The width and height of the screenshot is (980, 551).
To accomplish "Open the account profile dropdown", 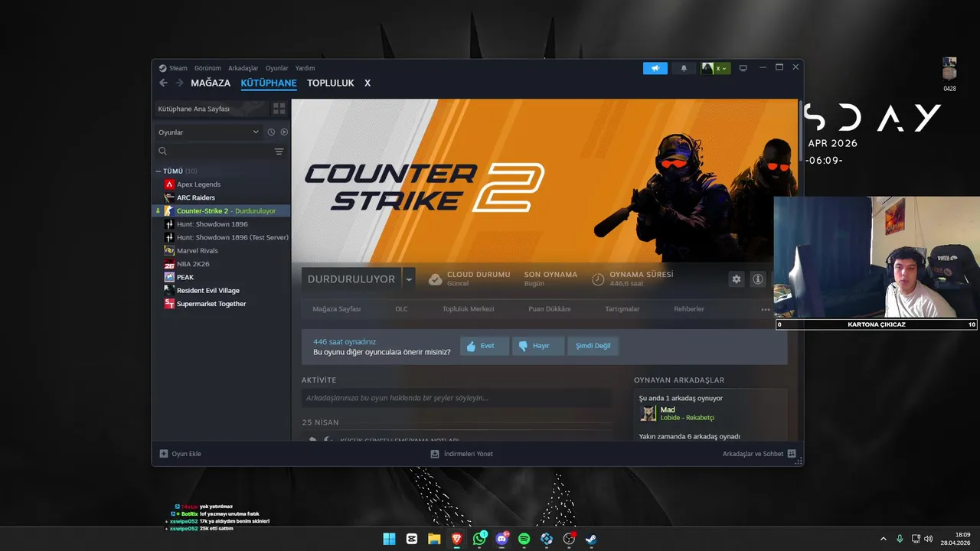I will (x=715, y=68).
